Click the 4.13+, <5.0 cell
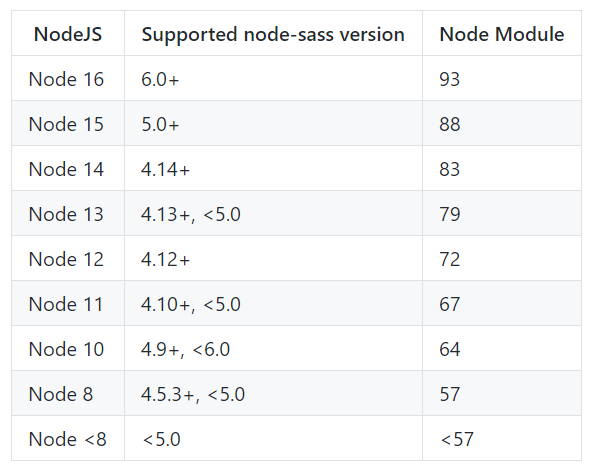This screenshot has width=596, height=470. click(191, 214)
